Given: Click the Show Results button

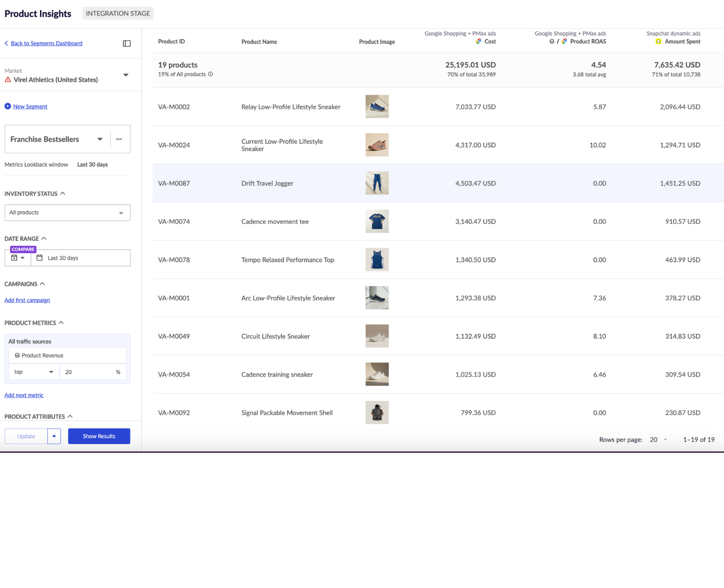Looking at the screenshot, I should coord(99,436).
